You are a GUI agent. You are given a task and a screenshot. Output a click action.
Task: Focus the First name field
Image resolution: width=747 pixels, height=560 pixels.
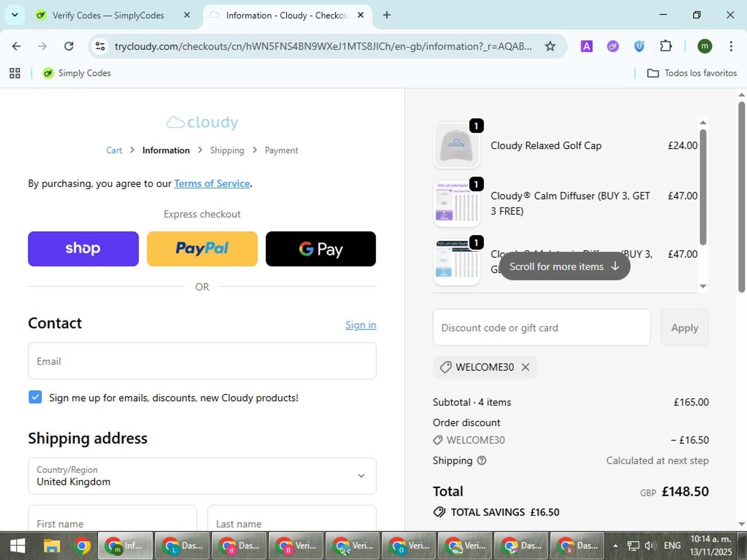(x=113, y=518)
